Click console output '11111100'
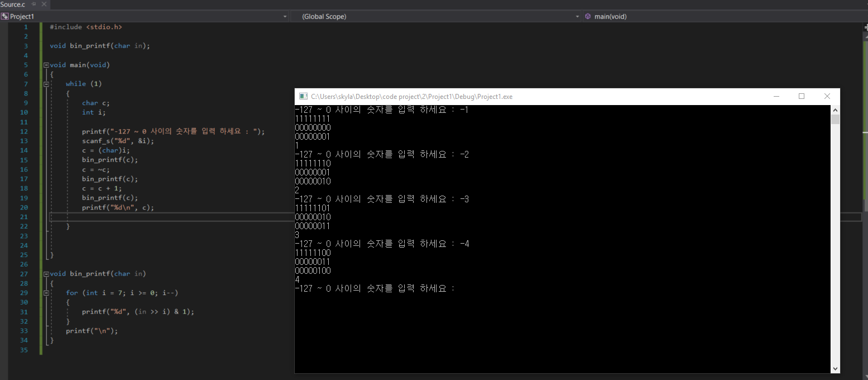The width and height of the screenshot is (868, 380). click(313, 253)
